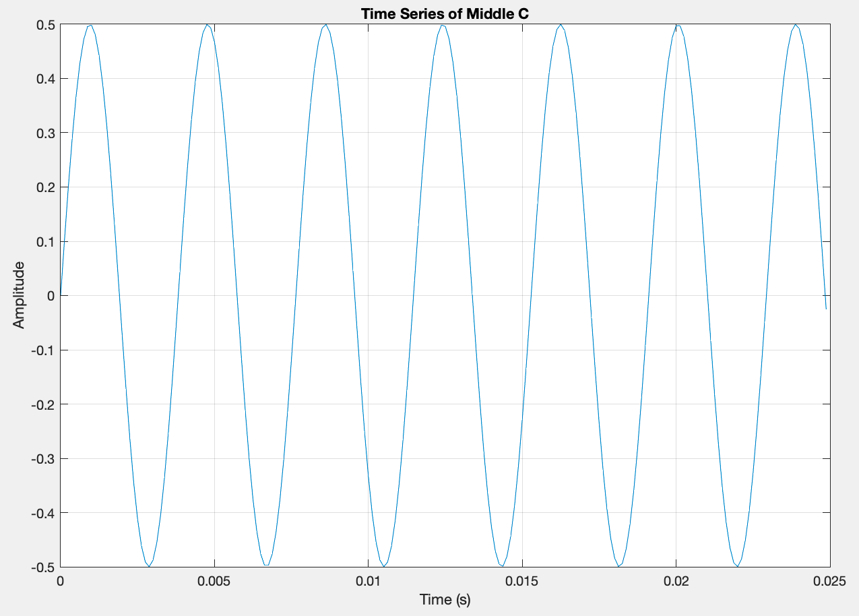Click y-axis tick label 0.2
Viewport: 859px width, 616px height.
click(46, 187)
